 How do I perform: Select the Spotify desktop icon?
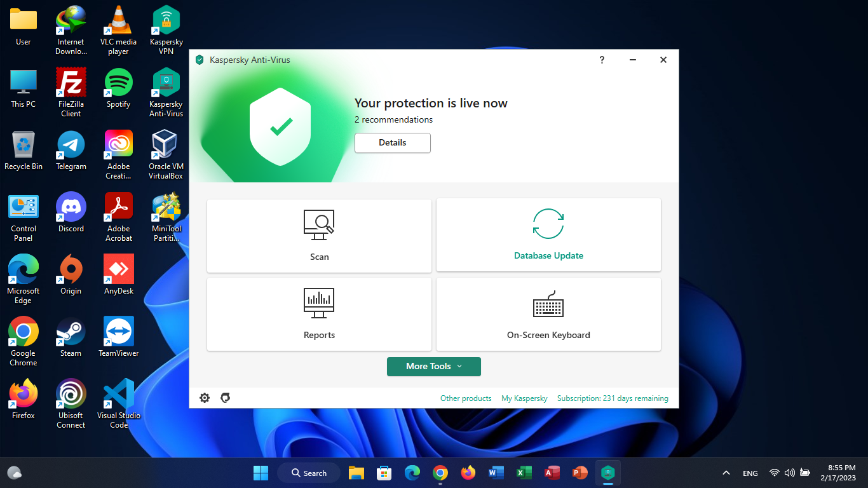[x=119, y=88]
